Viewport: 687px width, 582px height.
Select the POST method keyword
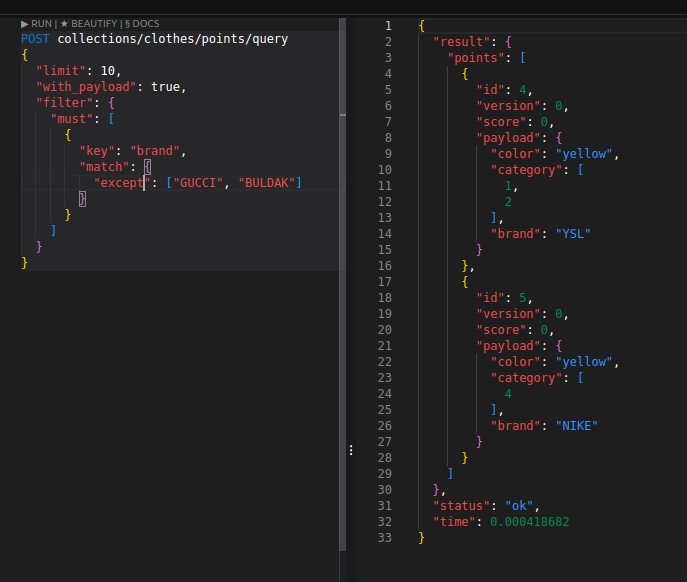click(36, 39)
